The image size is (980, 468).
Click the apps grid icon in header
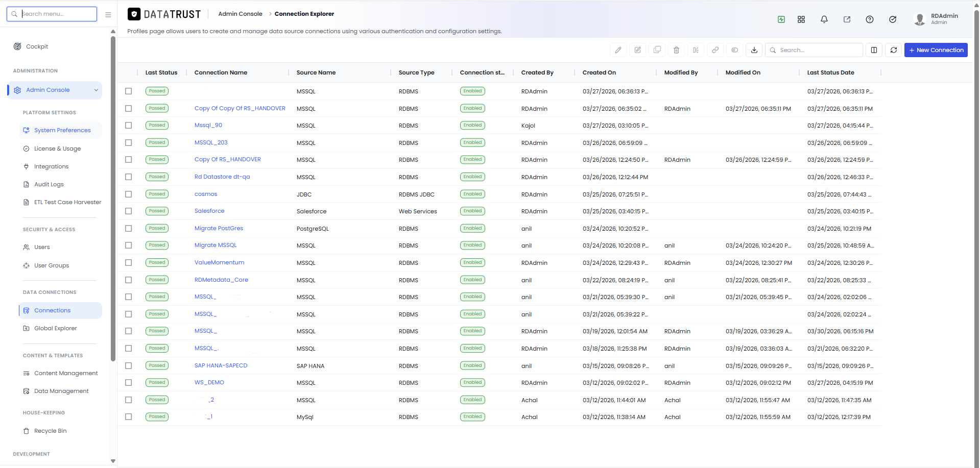click(801, 19)
